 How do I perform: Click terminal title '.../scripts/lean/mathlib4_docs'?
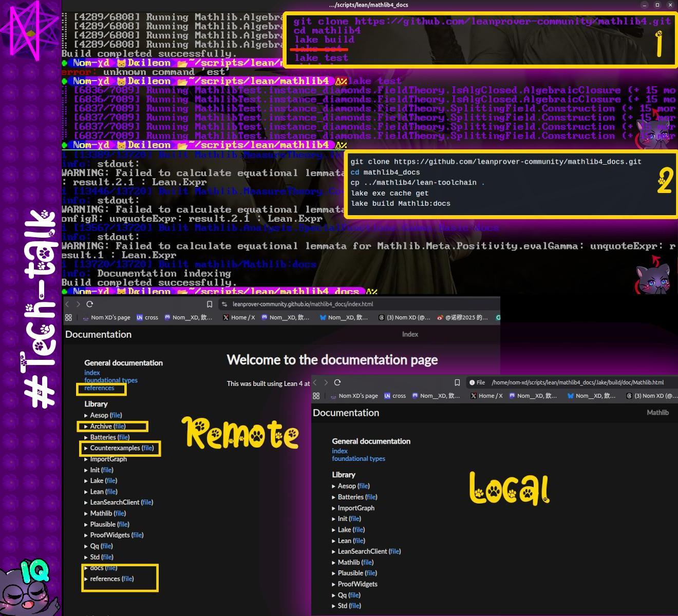[368, 5]
